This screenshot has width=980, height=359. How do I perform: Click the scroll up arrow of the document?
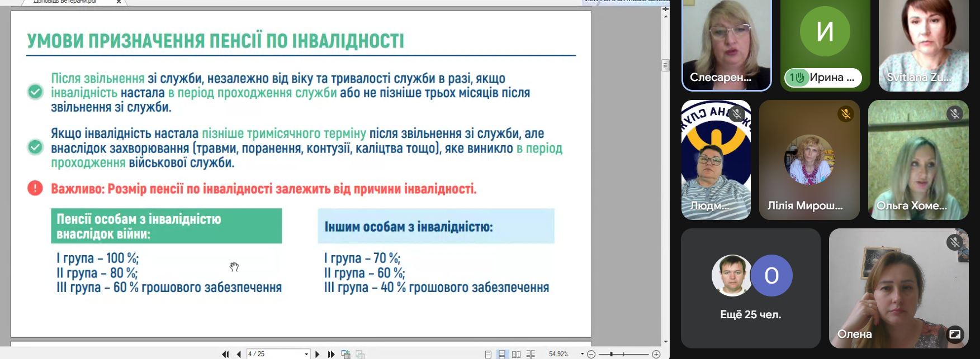665,16
